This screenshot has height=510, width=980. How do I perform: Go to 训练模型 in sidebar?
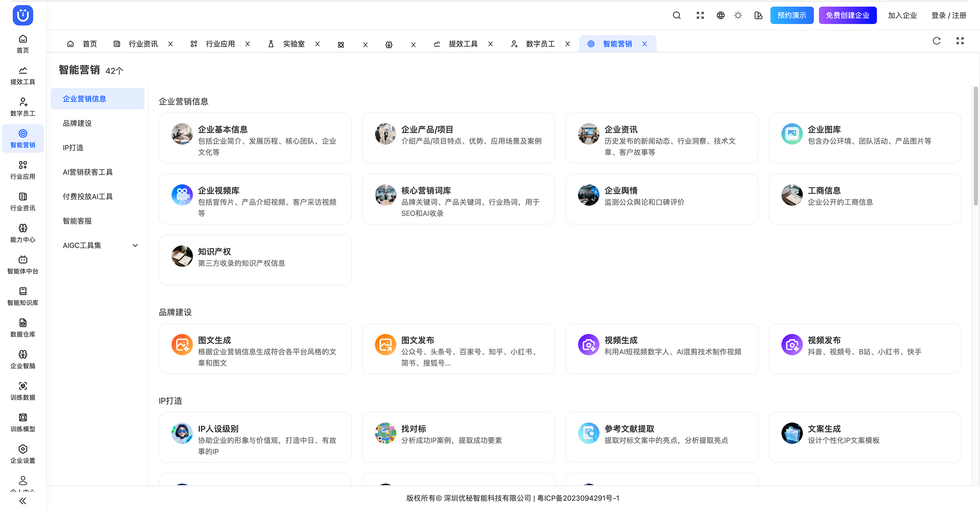23,423
